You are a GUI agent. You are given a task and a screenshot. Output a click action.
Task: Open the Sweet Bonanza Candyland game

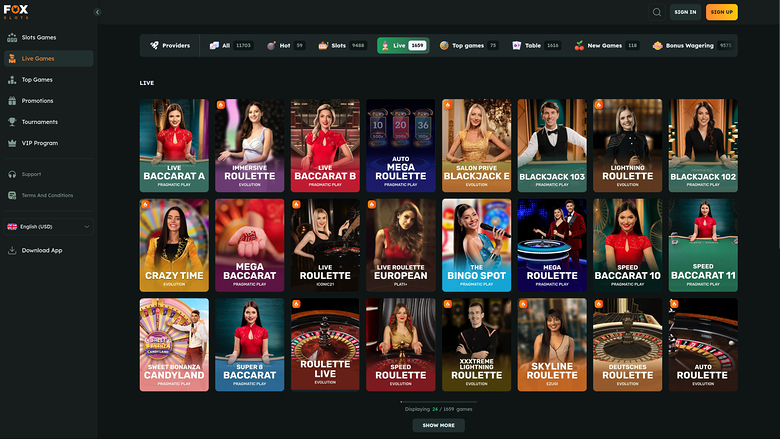click(x=174, y=345)
